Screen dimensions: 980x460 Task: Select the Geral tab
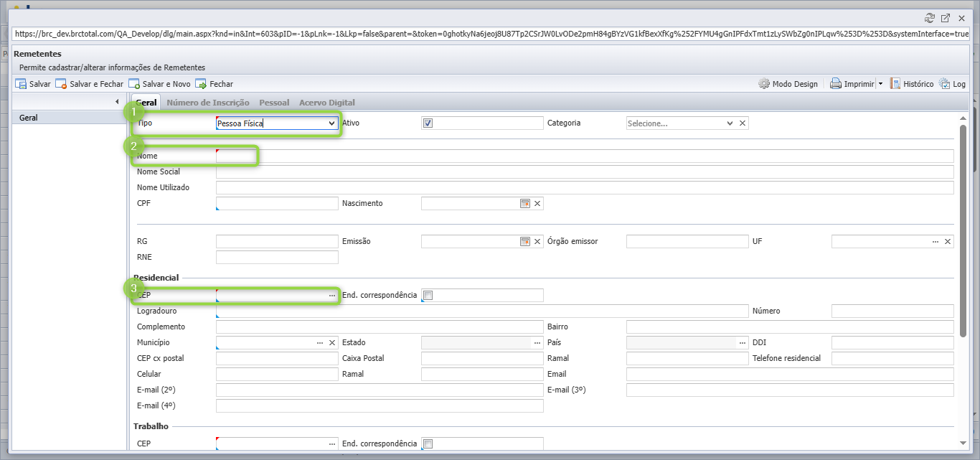tap(146, 103)
